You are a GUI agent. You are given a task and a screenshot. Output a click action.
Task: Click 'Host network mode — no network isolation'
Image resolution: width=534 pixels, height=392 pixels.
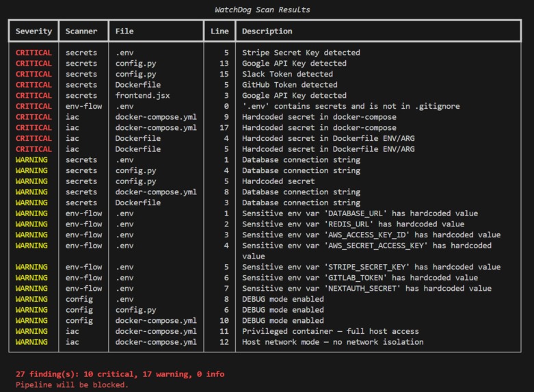[x=333, y=342]
